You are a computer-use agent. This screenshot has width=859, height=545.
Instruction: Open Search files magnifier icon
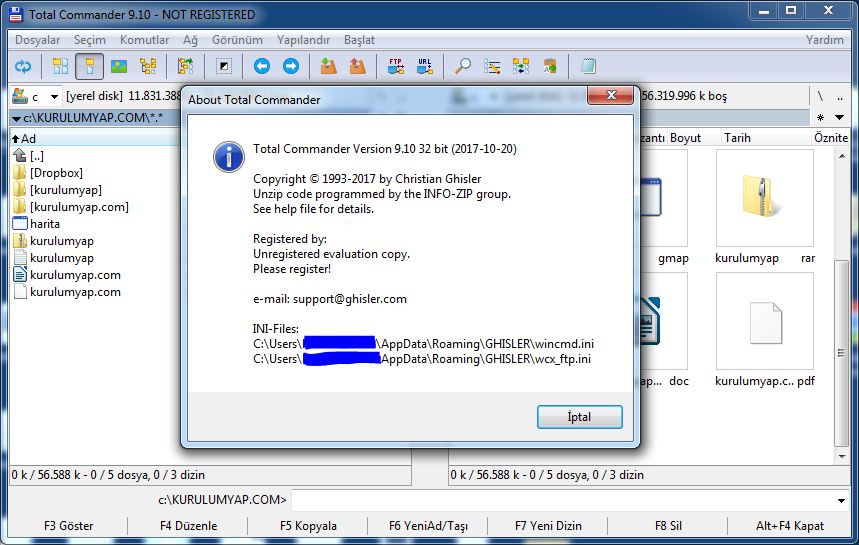click(x=463, y=67)
